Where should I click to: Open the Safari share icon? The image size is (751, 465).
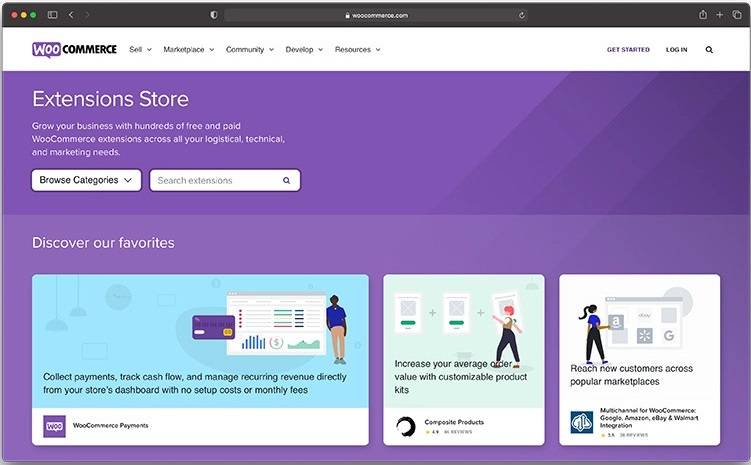click(703, 14)
